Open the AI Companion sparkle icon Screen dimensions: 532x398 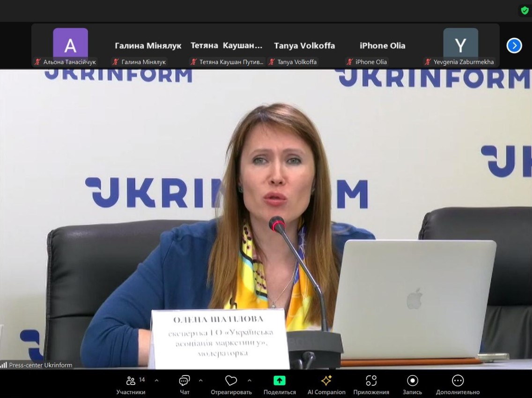tap(326, 381)
